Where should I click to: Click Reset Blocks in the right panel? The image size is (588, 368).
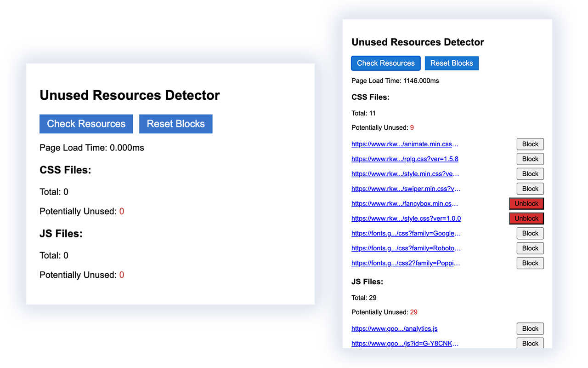tap(452, 63)
